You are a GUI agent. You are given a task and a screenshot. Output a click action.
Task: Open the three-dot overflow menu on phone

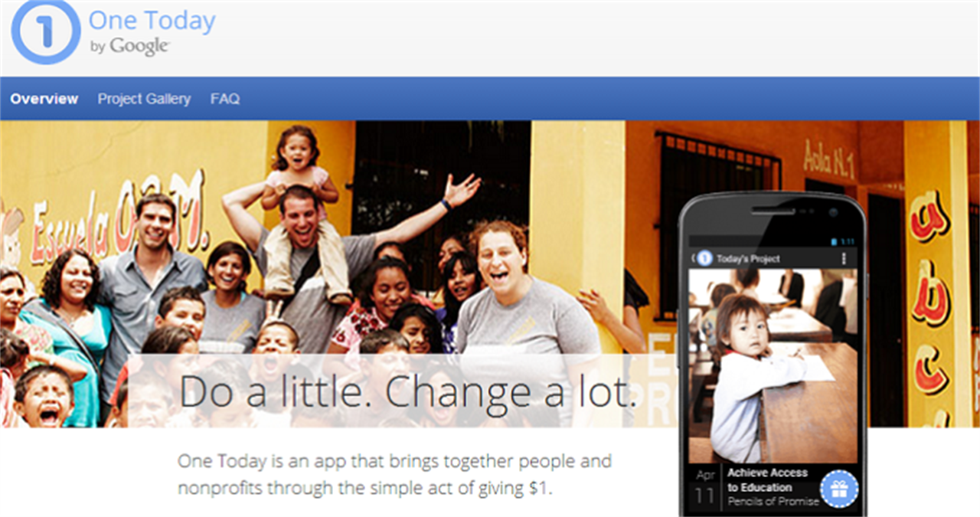coord(844,259)
